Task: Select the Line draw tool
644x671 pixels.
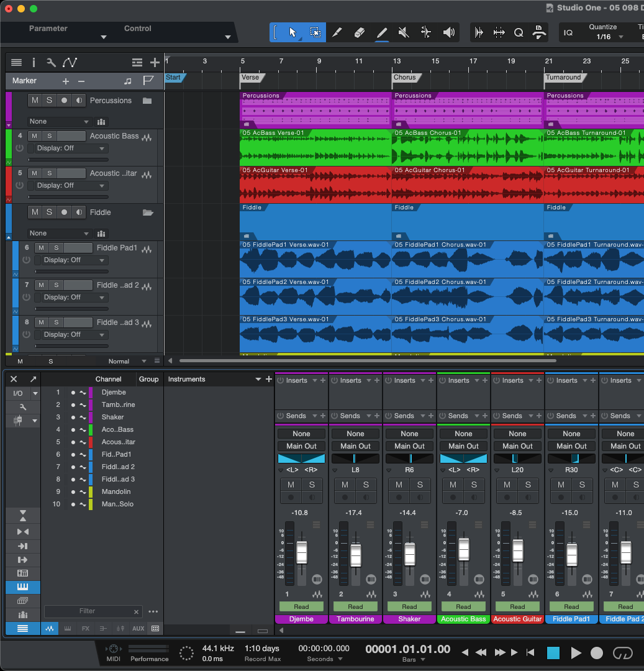Action: pos(381,32)
